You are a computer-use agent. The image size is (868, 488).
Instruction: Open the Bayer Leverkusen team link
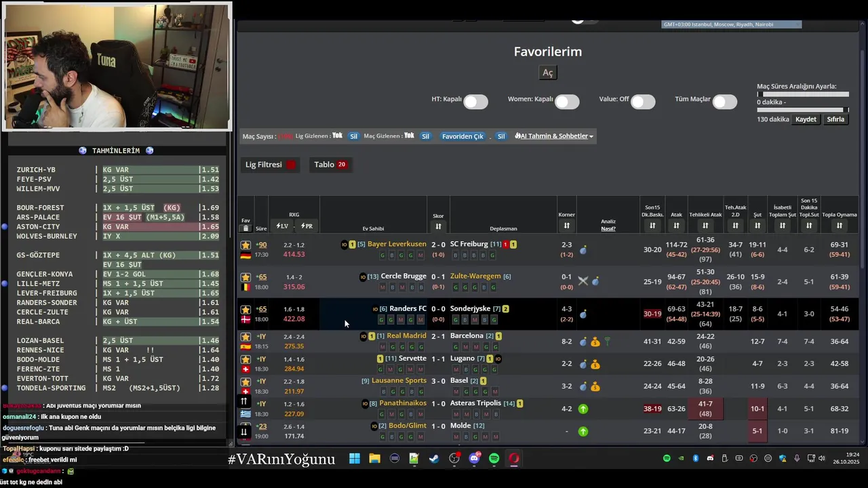click(x=397, y=244)
